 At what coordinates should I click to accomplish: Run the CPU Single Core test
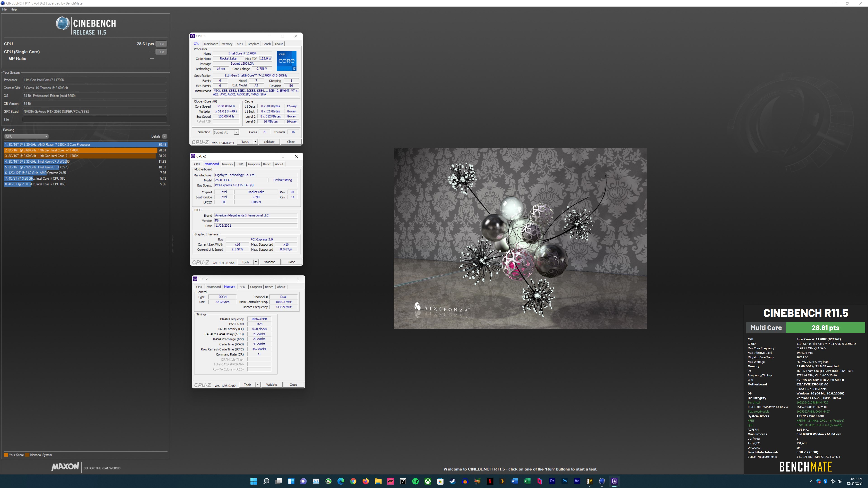coord(161,52)
